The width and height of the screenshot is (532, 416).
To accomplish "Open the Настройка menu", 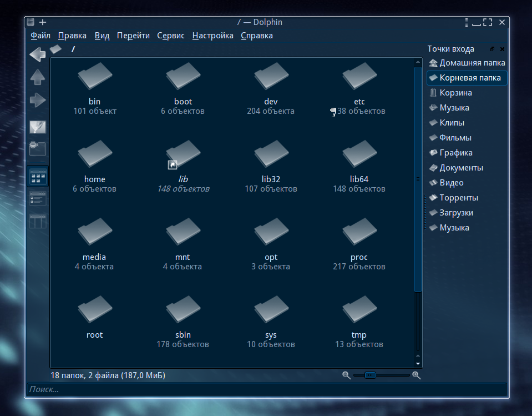I will pos(212,36).
